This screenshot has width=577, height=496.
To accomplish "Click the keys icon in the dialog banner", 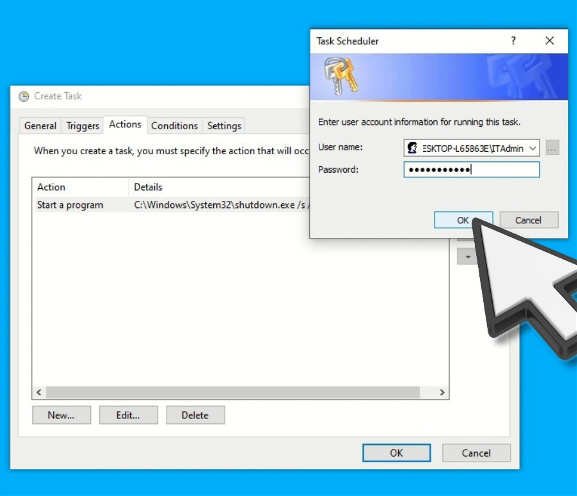I will pos(340,76).
